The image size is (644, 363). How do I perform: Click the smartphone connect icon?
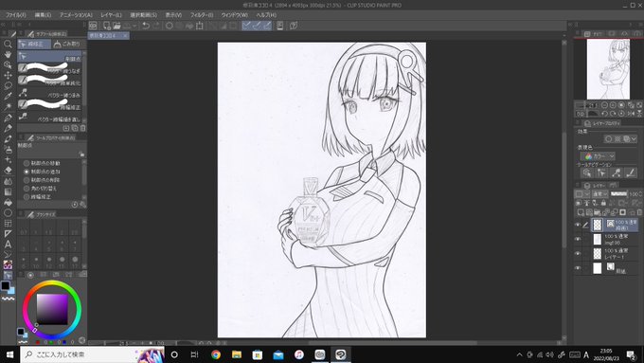tap(279, 26)
